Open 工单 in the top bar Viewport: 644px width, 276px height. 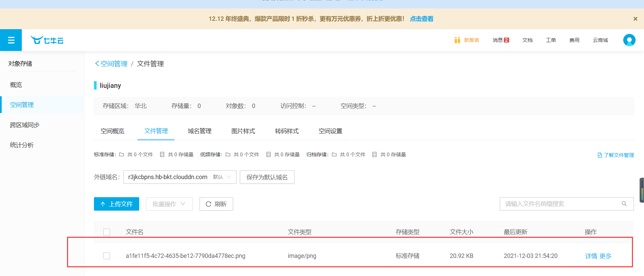tap(551, 40)
